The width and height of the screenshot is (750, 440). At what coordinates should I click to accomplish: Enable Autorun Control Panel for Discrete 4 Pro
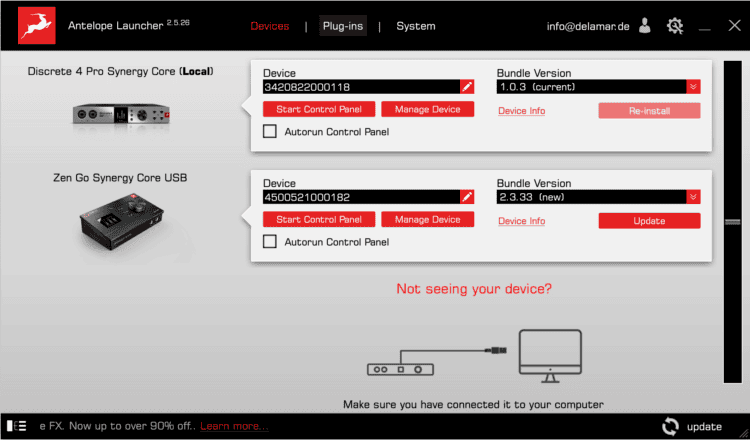click(x=270, y=132)
